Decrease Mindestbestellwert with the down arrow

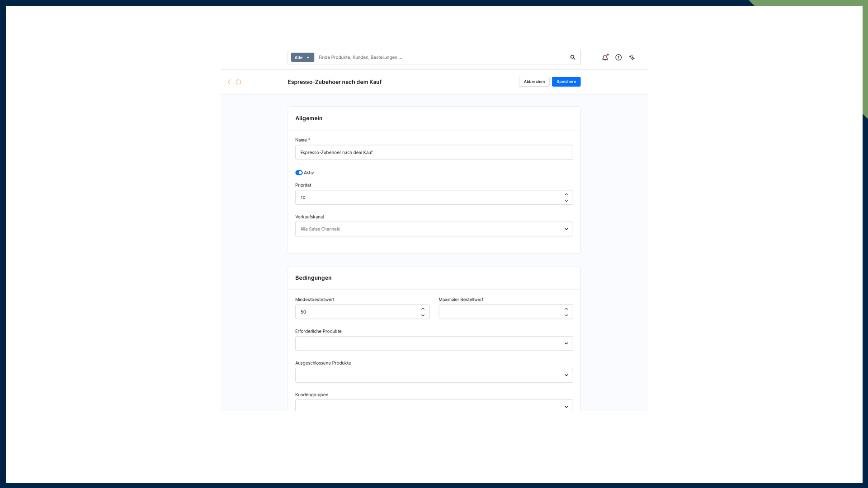click(x=423, y=315)
